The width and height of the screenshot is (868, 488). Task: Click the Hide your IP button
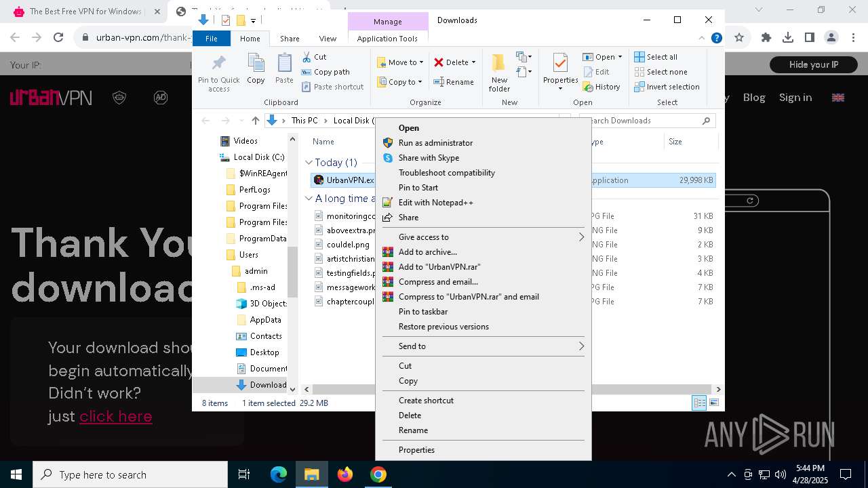[x=814, y=65]
